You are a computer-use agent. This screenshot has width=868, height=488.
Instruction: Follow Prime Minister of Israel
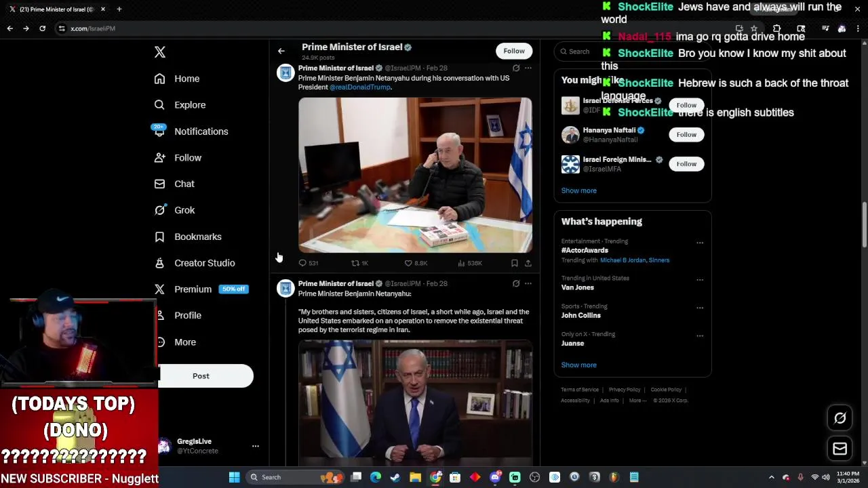[x=514, y=51]
